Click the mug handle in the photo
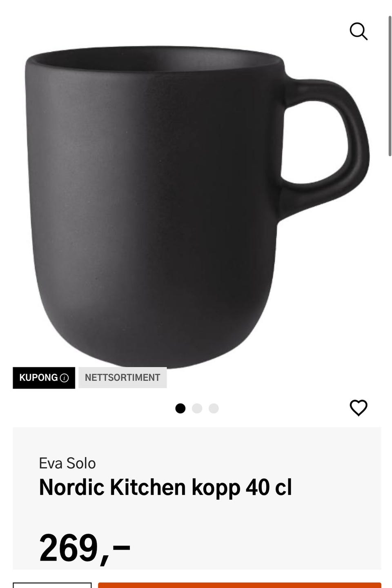Screen dimensions: 392x588 pos(327,143)
